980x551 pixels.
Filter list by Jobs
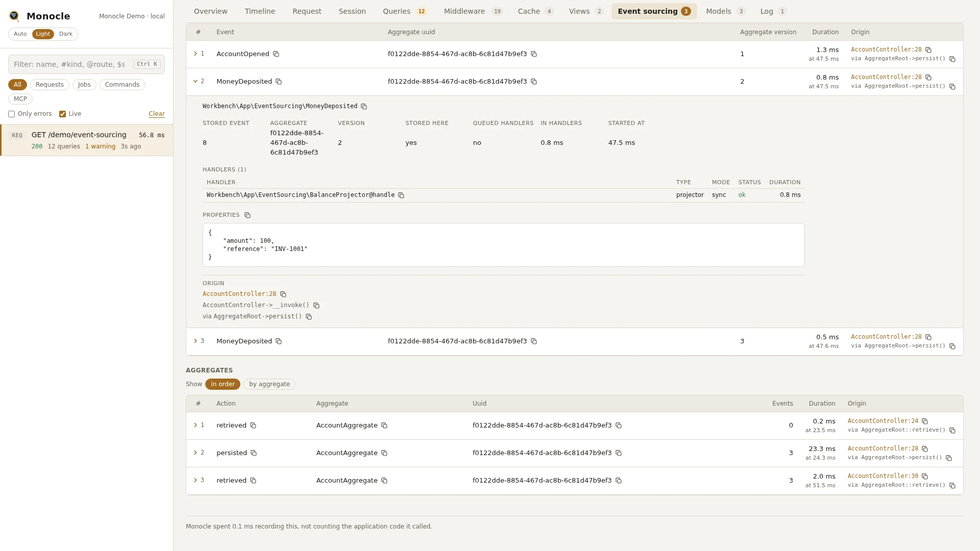point(84,85)
